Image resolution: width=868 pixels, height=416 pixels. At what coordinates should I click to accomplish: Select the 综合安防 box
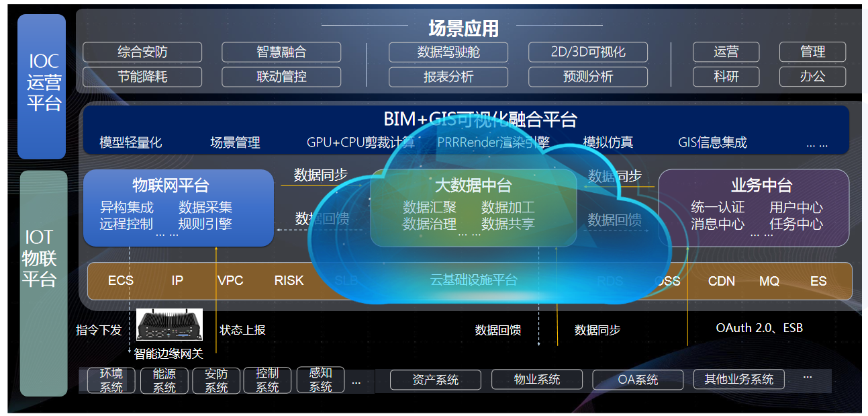pyautogui.click(x=142, y=52)
